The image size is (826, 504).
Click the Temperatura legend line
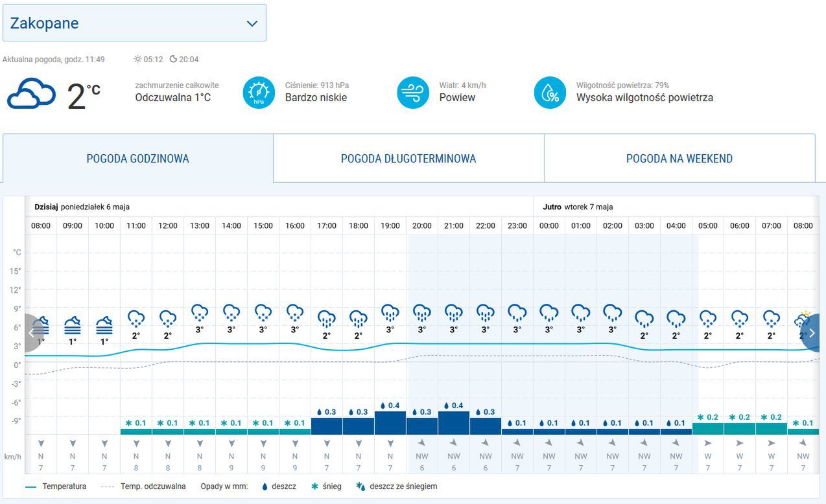[30, 487]
